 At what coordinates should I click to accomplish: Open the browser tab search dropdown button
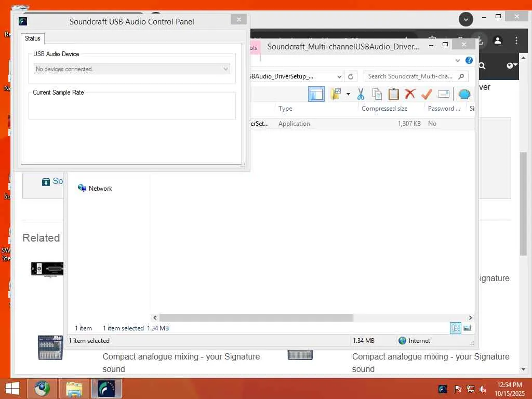coord(466,19)
